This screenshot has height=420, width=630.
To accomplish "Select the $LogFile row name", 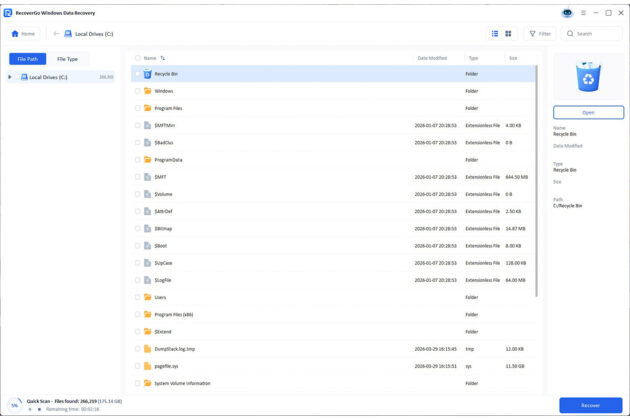I will coord(163,280).
